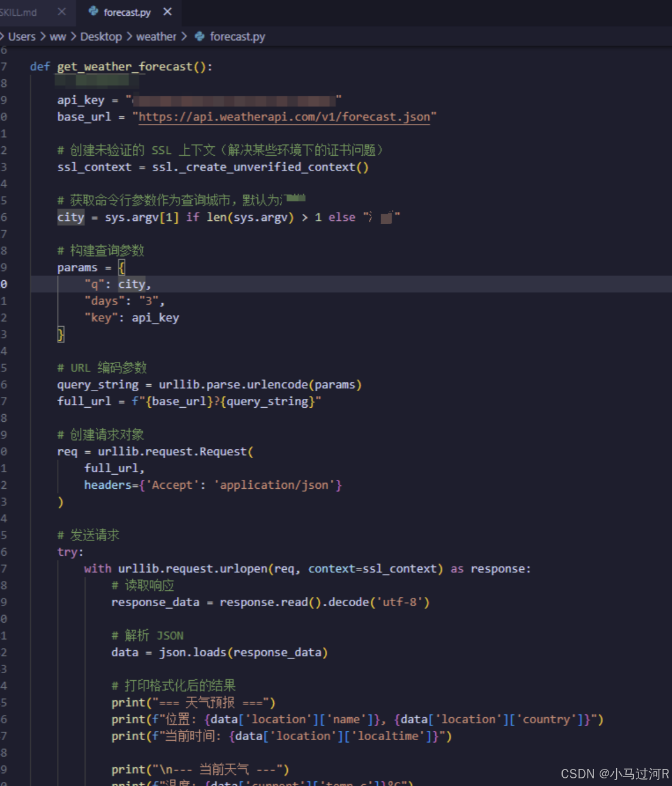Select the forecast.py editor tab
672x786 pixels.
click(x=127, y=12)
